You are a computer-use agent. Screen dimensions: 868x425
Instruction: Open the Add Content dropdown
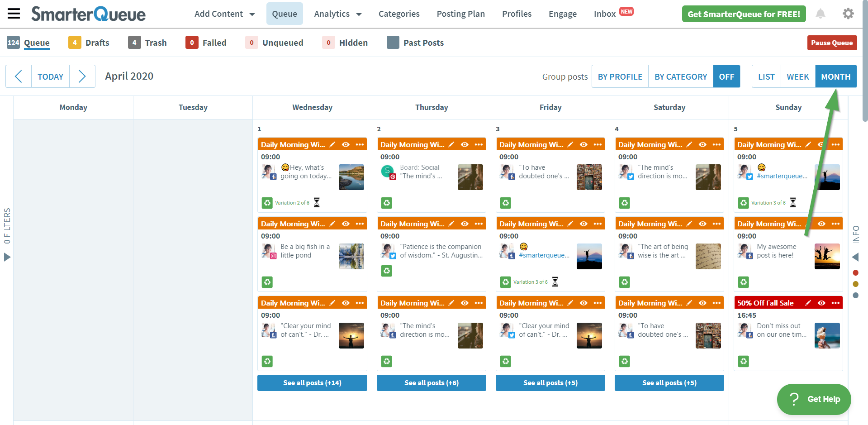click(x=224, y=14)
